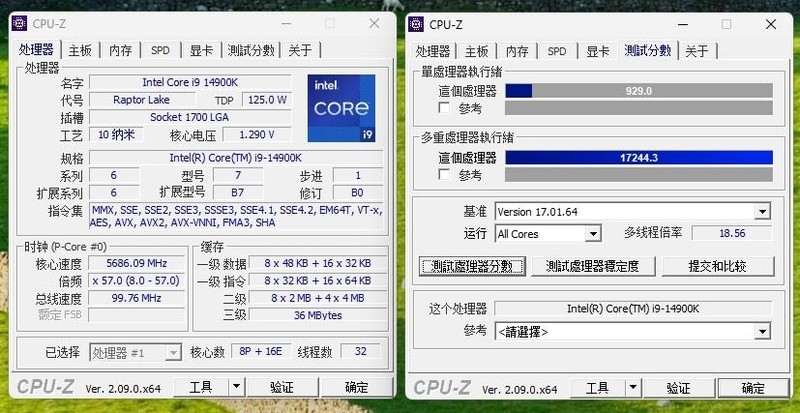Click the 測試處理器分數 button
The image size is (800, 413).
point(472,266)
